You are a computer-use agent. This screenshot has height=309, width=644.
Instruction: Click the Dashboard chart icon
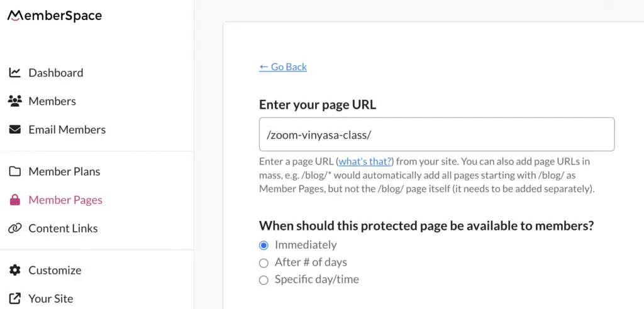[15, 73]
